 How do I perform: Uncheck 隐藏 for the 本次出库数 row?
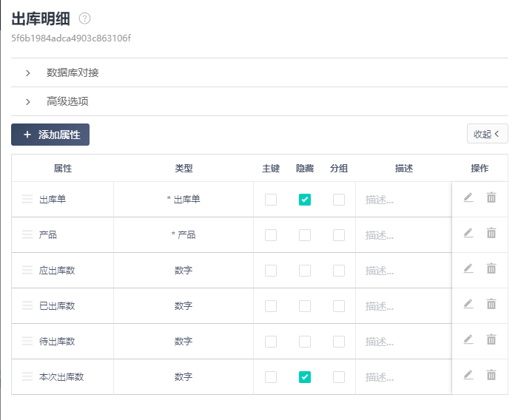tap(305, 377)
